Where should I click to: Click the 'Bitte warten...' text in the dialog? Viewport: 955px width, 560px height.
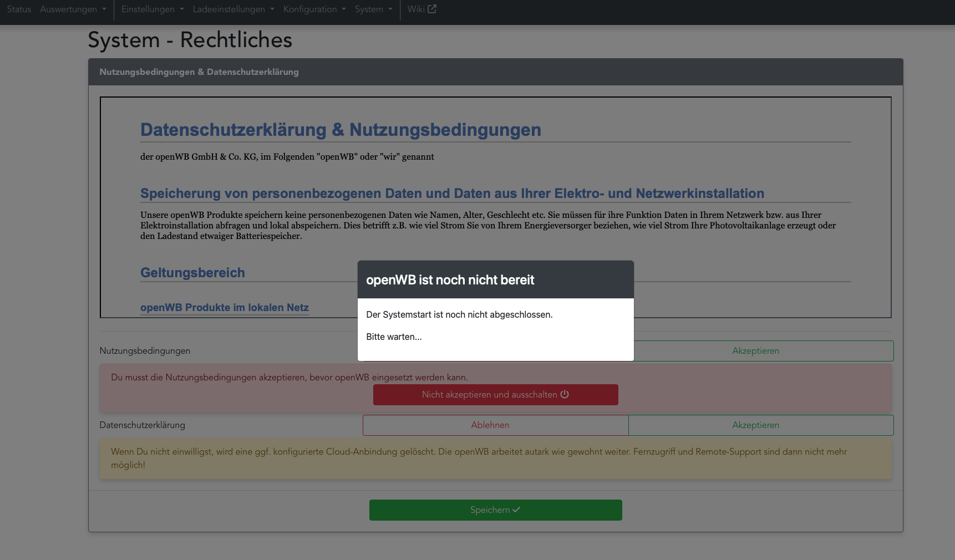(394, 337)
